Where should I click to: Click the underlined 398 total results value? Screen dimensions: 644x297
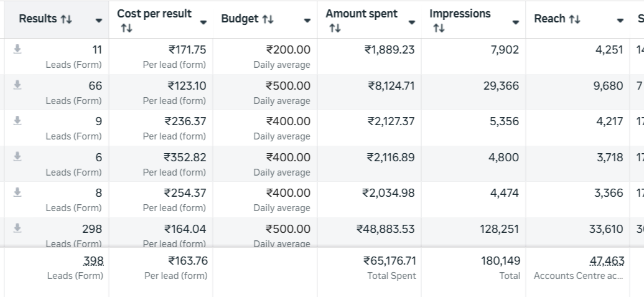coord(93,261)
